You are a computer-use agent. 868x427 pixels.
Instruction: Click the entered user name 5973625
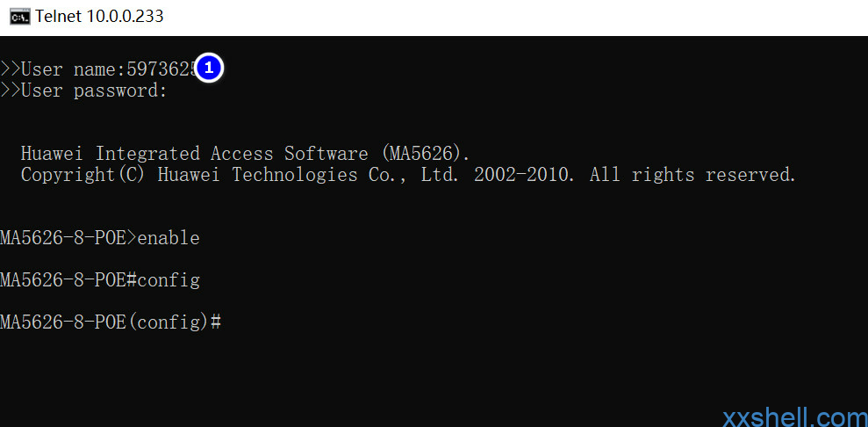[161, 69]
